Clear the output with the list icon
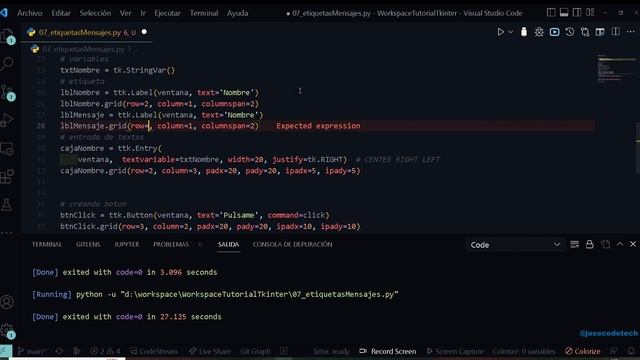Image resolution: width=640 pixels, height=360 pixels. tap(574, 244)
